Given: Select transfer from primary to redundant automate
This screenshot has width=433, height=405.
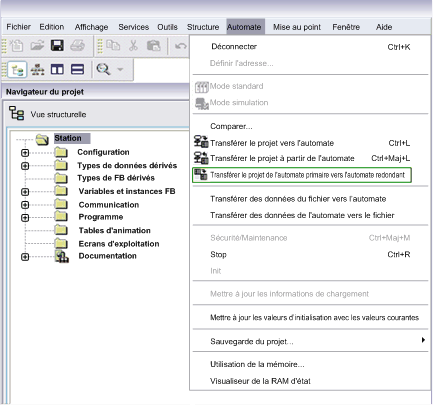Looking at the screenshot, I should click(302, 175).
